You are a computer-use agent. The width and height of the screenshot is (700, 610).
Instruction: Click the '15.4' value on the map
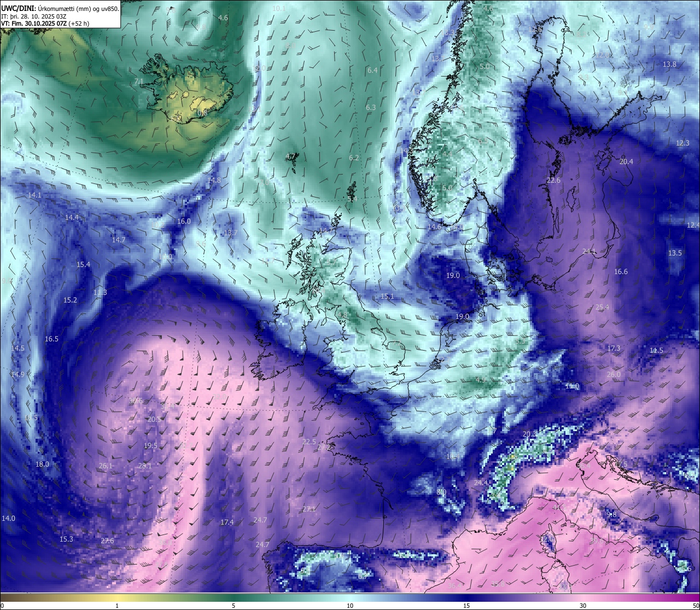(x=83, y=264)
